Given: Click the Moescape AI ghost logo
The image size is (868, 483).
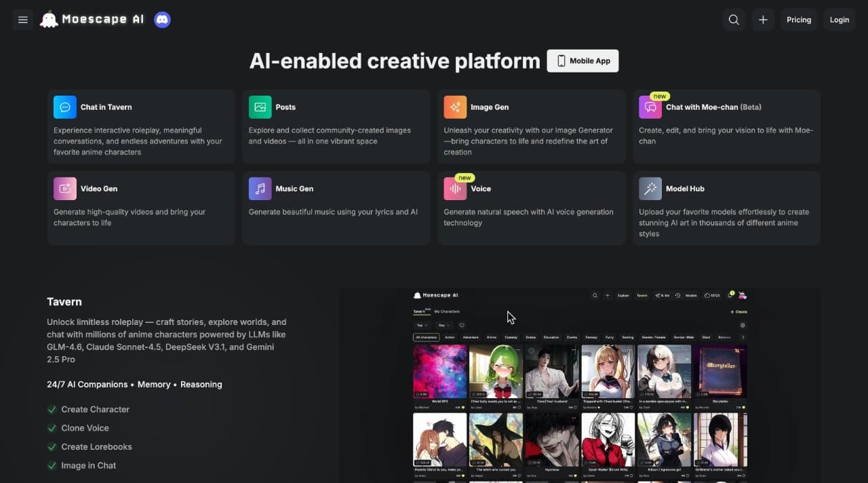Looking at the screenshot, I should pos(49,20).
